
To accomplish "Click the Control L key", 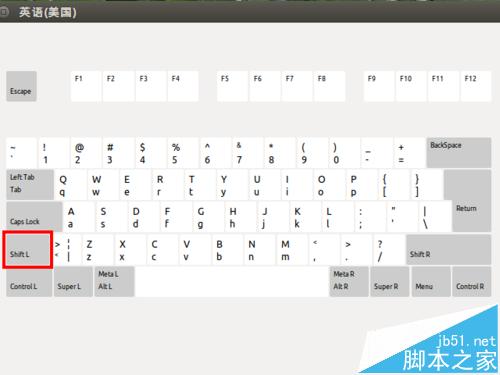I will [x=29, y=281].
